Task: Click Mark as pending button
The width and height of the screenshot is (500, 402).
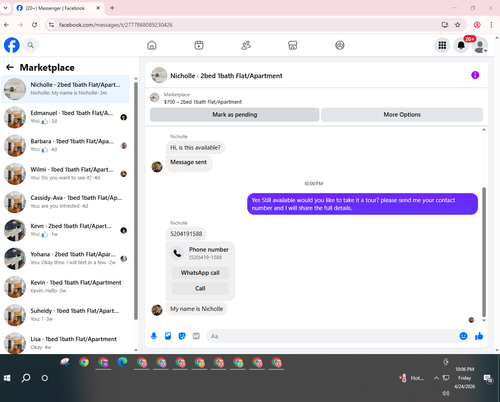Action: (235, 114)
